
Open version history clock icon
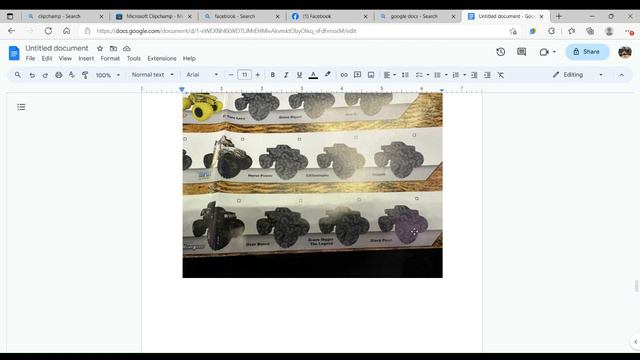501,52
